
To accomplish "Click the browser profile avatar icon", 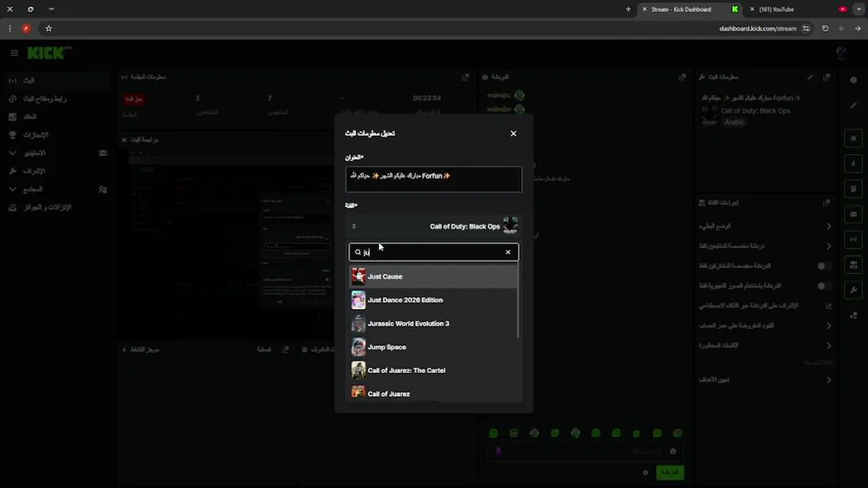I will click(26, 28).
